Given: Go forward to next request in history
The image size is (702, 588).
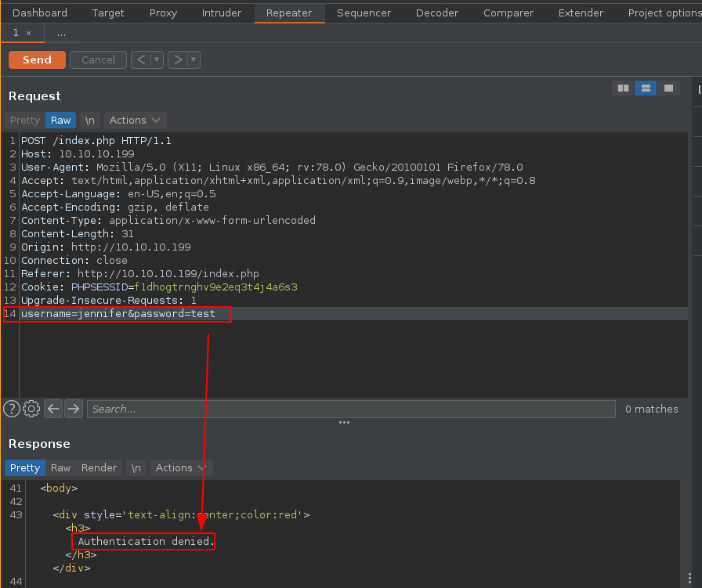Looking at the screenshot, I should point(178,60).
